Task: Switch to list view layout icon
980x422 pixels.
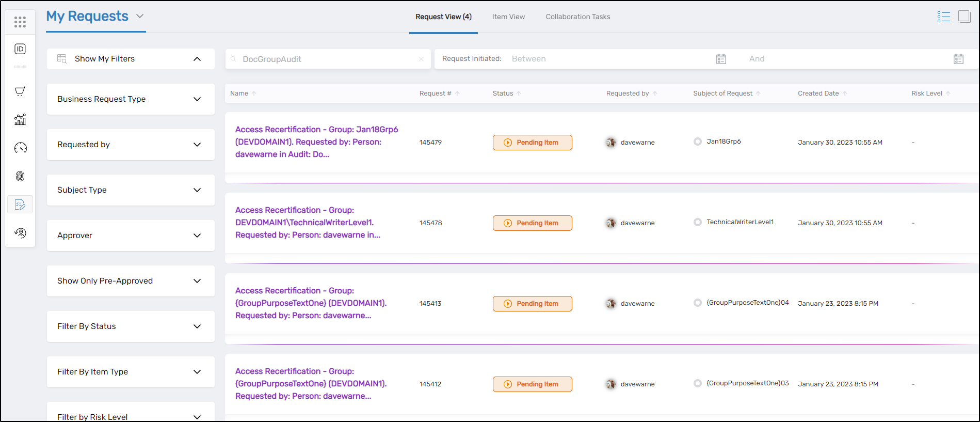Action: pyautogui.click(x=943, y=17)
